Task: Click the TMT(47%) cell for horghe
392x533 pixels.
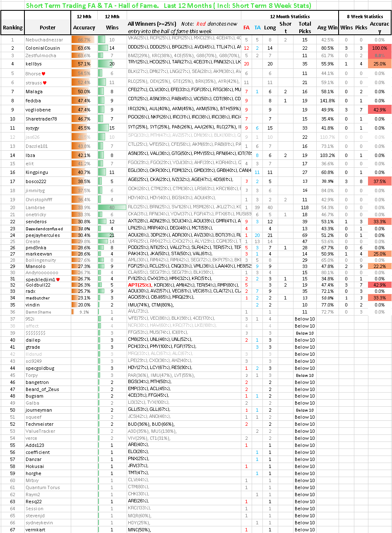Action: 185,473
